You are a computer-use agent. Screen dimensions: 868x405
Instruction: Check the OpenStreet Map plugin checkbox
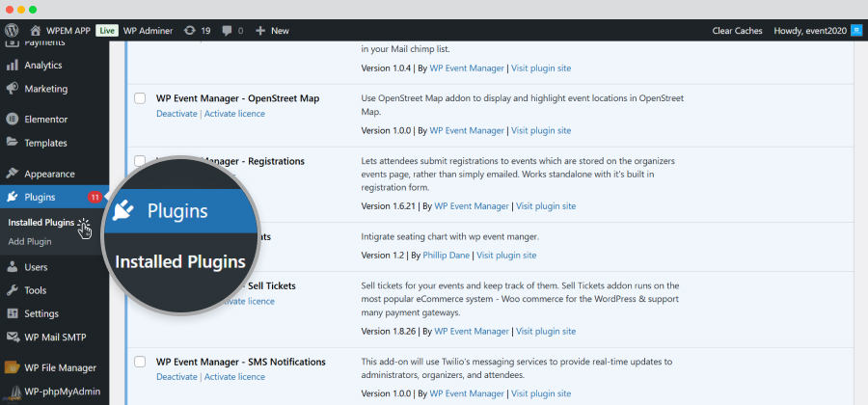(x=140, y=98)
